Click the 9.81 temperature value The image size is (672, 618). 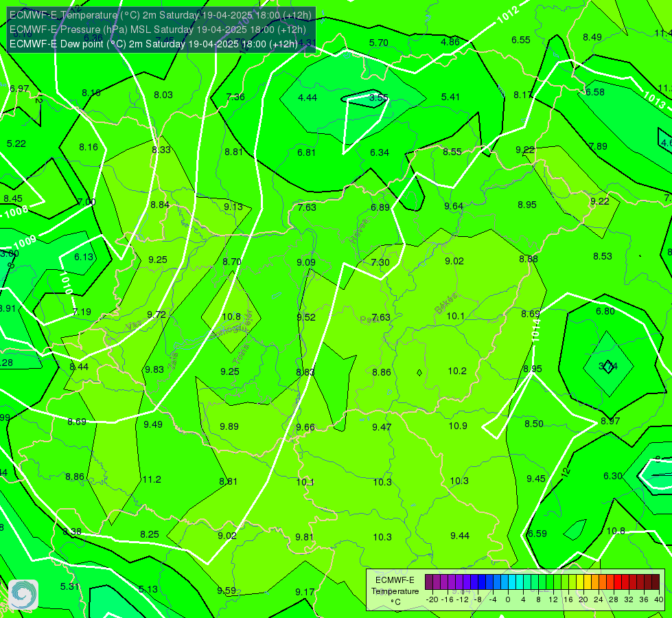tap(304, 538)
